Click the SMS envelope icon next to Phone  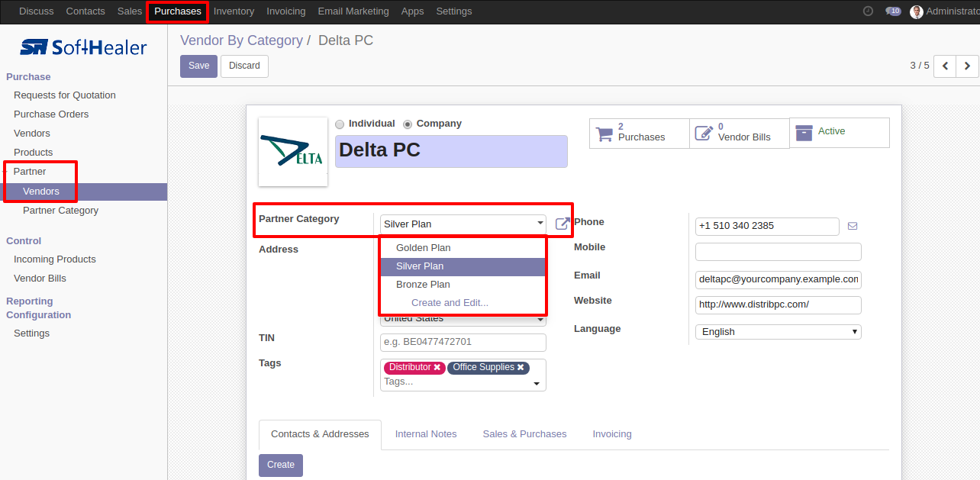tap(853, 226)
